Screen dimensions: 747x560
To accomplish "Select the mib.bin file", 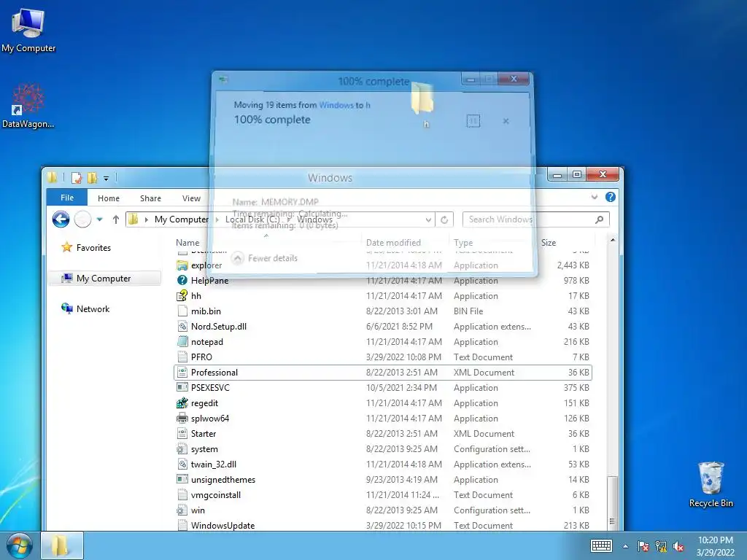I will [206, 311].
